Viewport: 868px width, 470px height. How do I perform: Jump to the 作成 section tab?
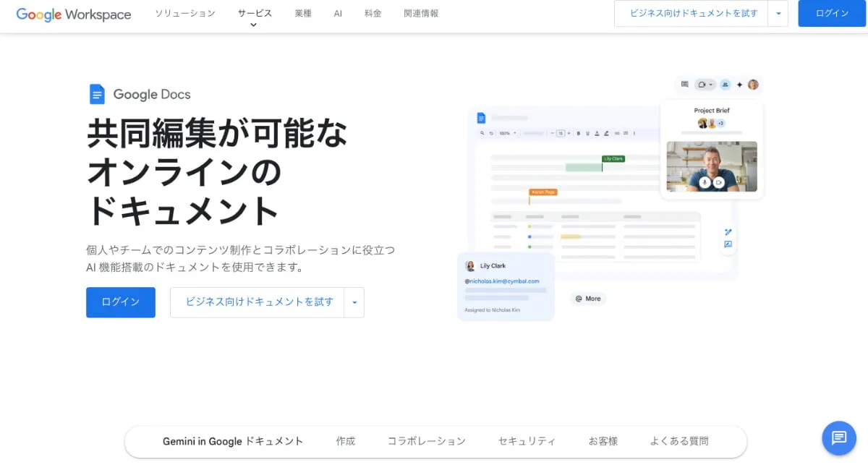pyautogui.click(x=346, y=441)
